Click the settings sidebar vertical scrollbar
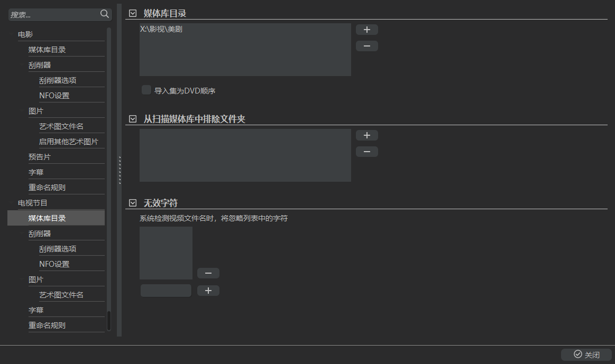This screenshot has height=364, width=615. (109, 320)
